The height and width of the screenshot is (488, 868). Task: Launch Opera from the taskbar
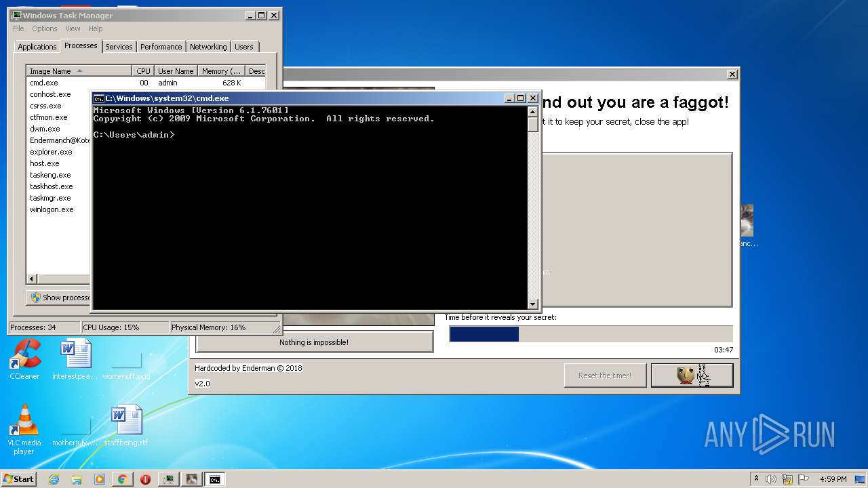point(145,479)
